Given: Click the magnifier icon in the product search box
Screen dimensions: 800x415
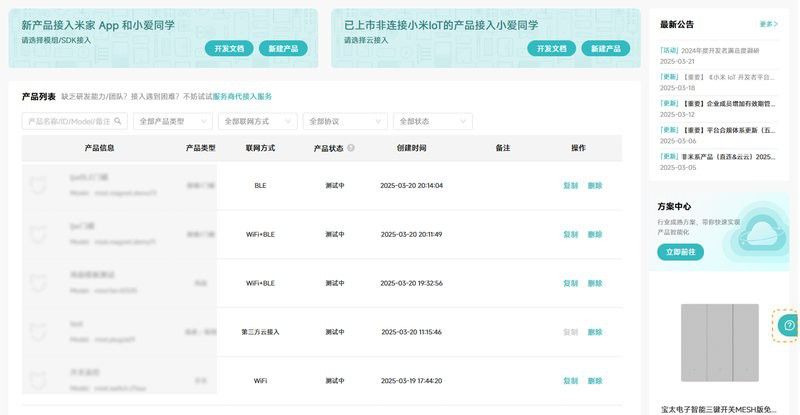Looking at the screenshot, I should pyautogui.click(x=118, y=121).
